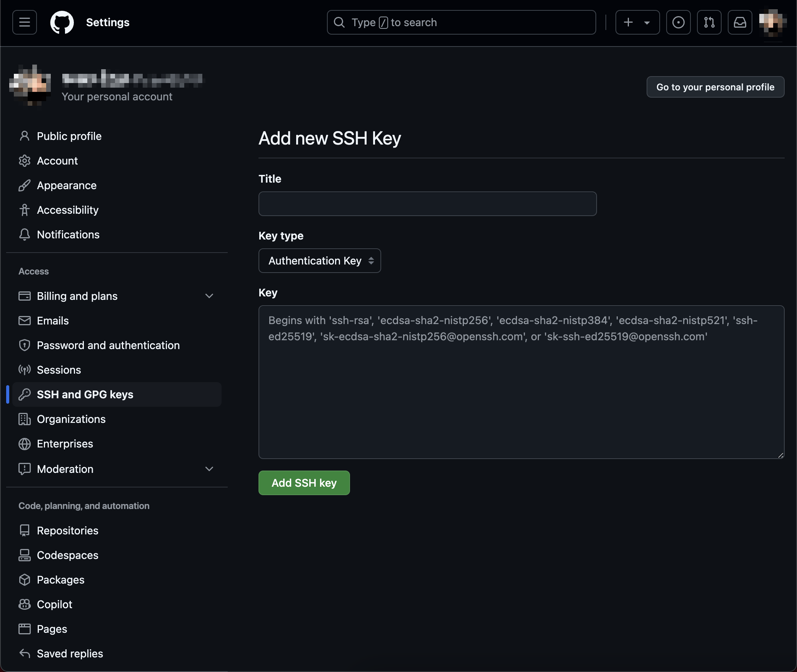The height and width of the screenshot is (672, 797).
Task: Open the hamburger navigation menu
Action: [25, 22]
